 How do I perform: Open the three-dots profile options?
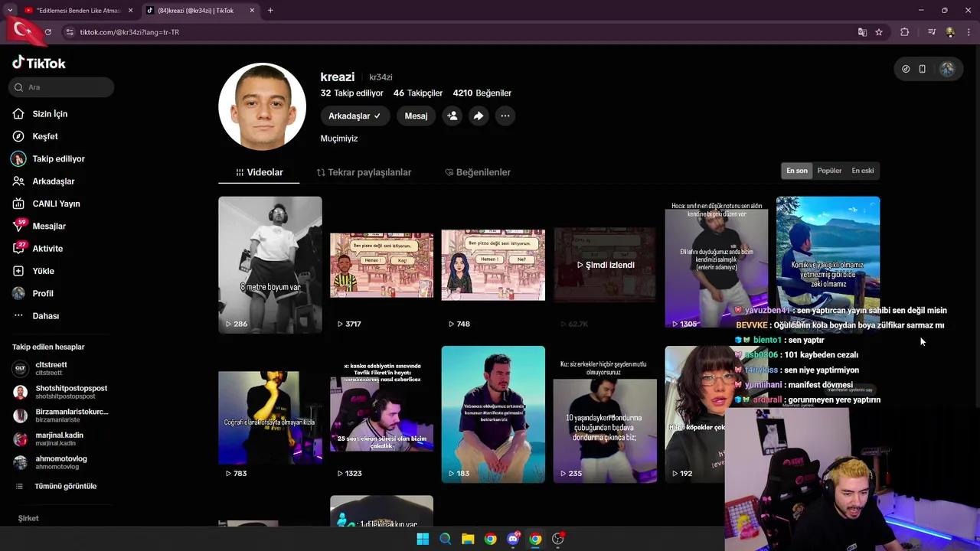click(x=505, y=116)
